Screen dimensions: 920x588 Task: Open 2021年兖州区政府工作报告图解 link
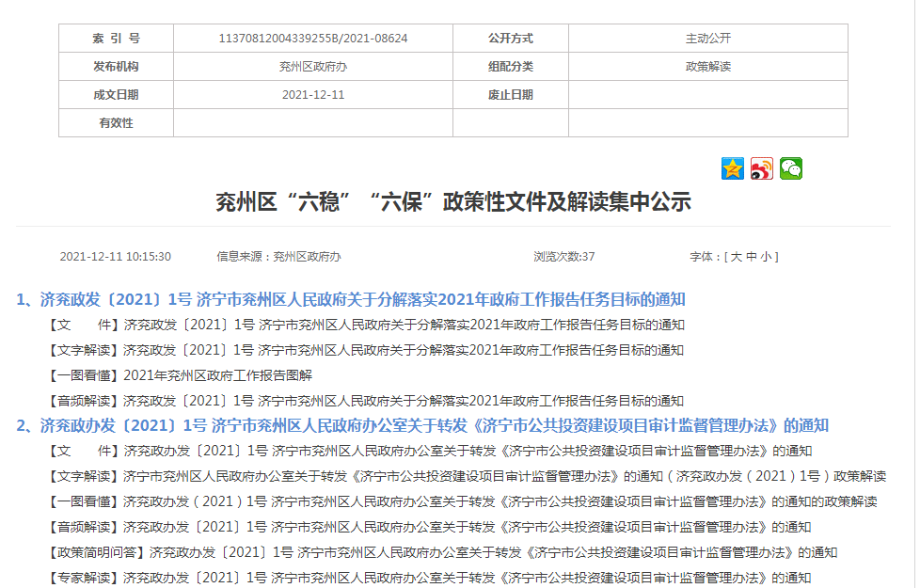coord(217,375)
